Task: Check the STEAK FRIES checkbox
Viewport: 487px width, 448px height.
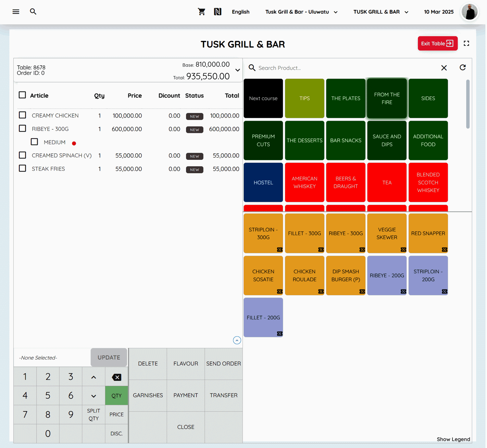Action: click(x=22, y=168)
